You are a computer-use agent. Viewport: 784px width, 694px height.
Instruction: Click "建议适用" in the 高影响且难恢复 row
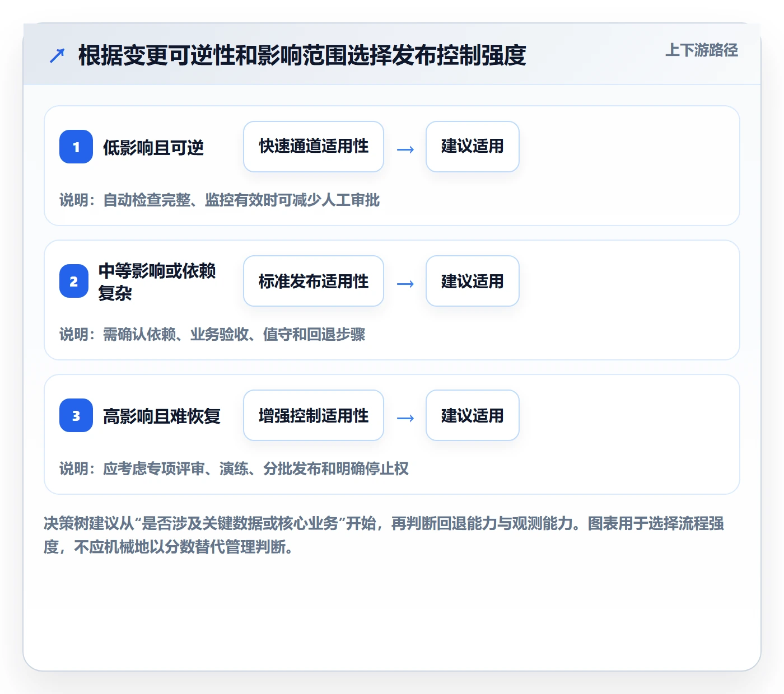(473, 415)
